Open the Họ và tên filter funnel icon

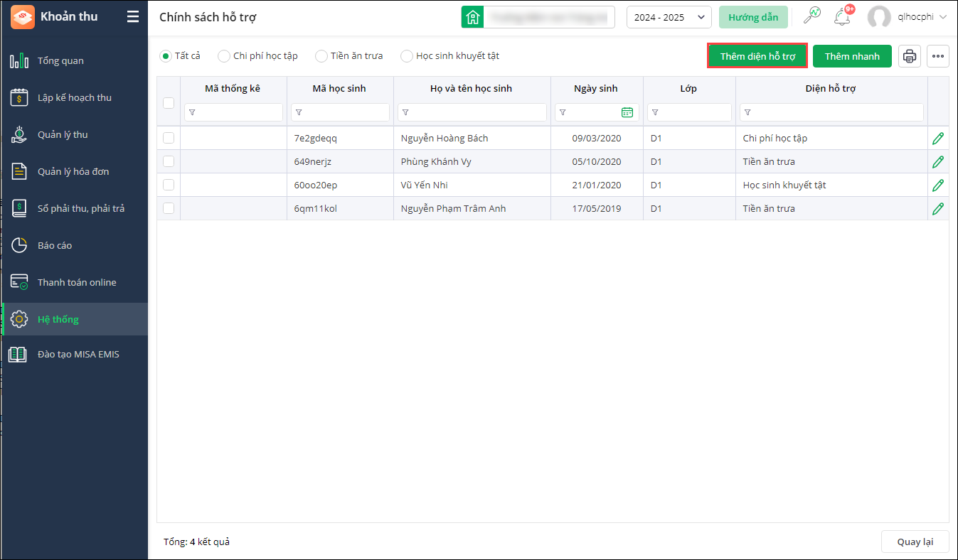pos(405,112)
